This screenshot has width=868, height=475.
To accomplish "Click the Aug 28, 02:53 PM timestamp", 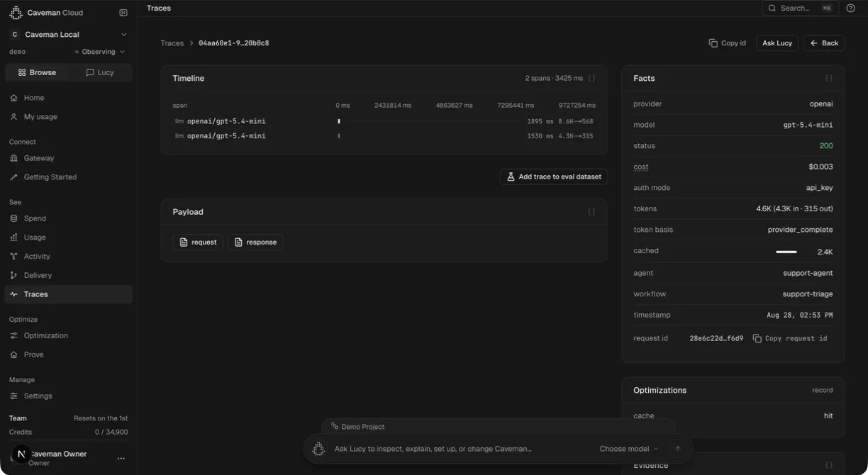I will click(x=800, y=315).
